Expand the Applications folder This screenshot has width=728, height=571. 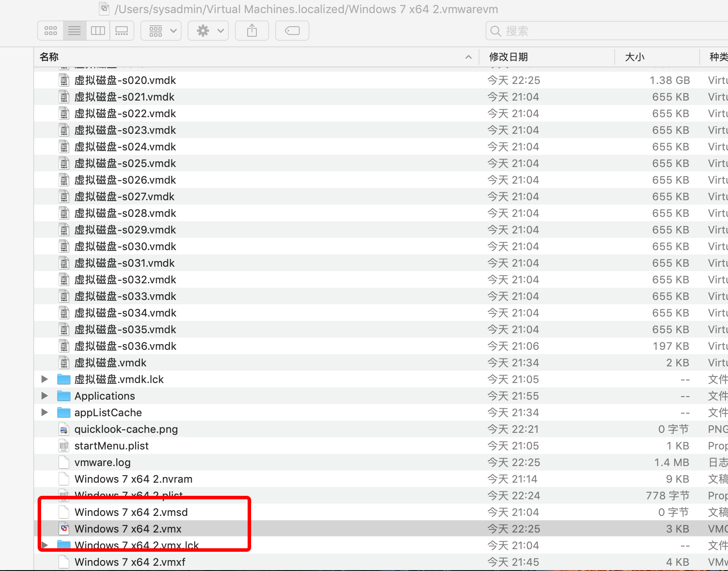[45, 396]
